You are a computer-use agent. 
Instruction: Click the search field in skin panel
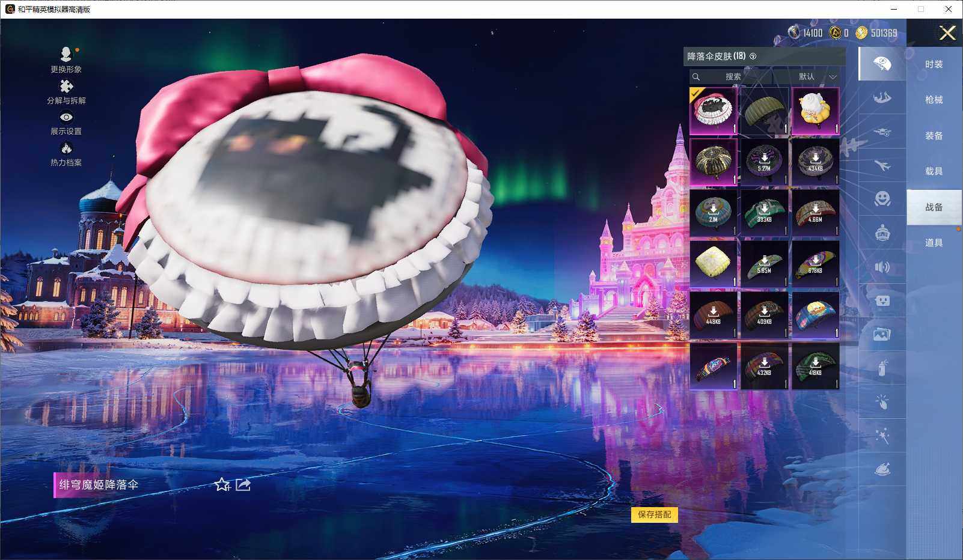pos(730,77)
